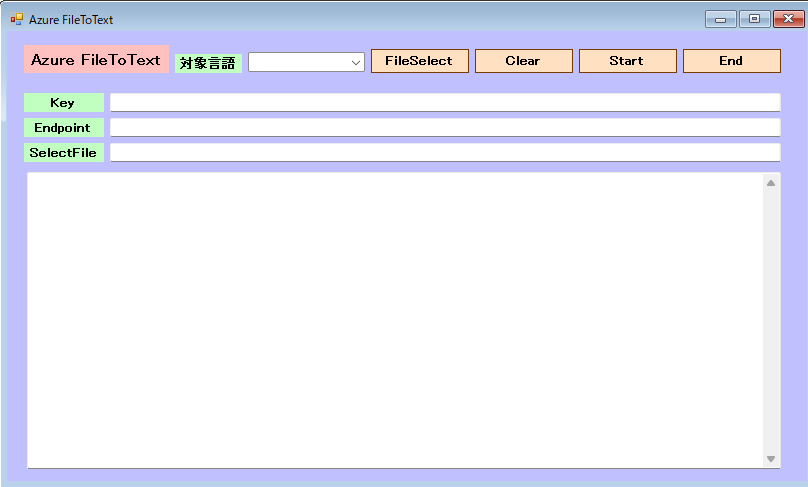Screen dimensions: 808x487
Task: Click the Clear button
Action: (x=523, y=61)
